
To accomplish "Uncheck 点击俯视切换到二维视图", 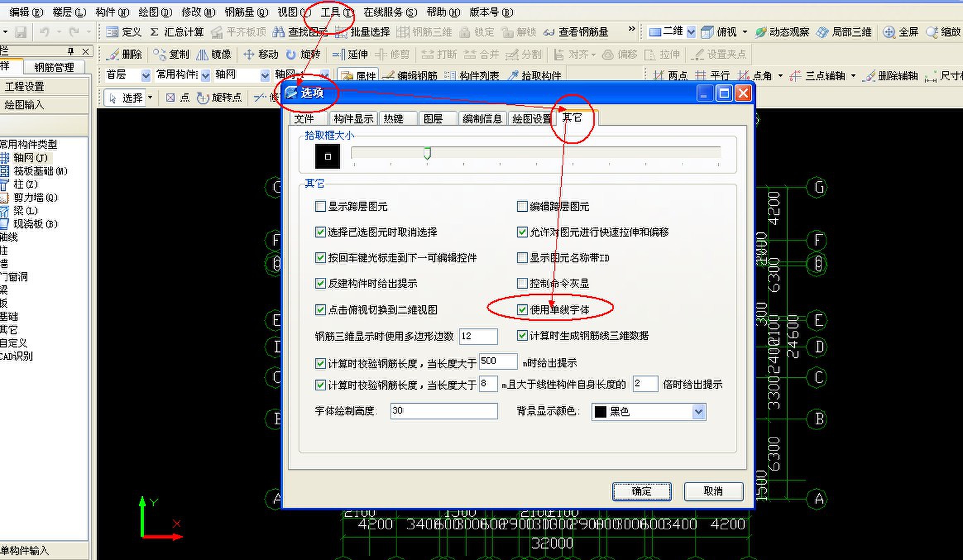I will coord(320,309).
